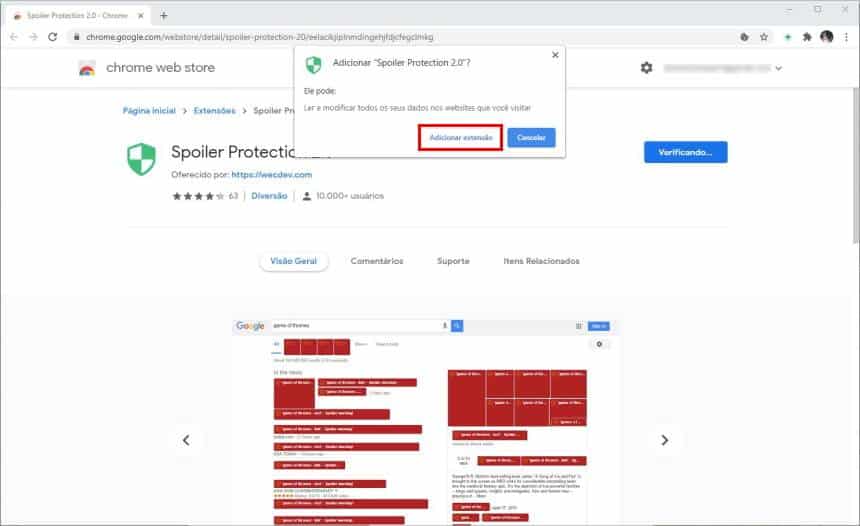The width and height of the screenshot is (860, 526).
Task: Click the address bar URL
Action: tap(259, 37)
